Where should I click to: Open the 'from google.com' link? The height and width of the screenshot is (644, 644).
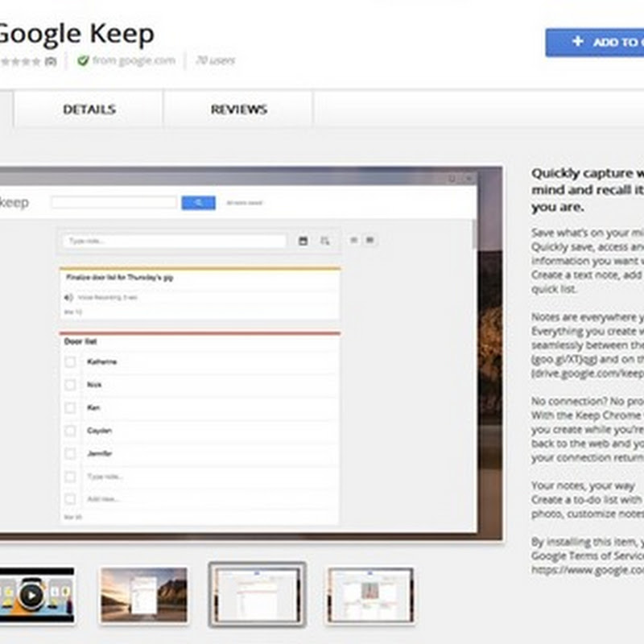point(134,61)
